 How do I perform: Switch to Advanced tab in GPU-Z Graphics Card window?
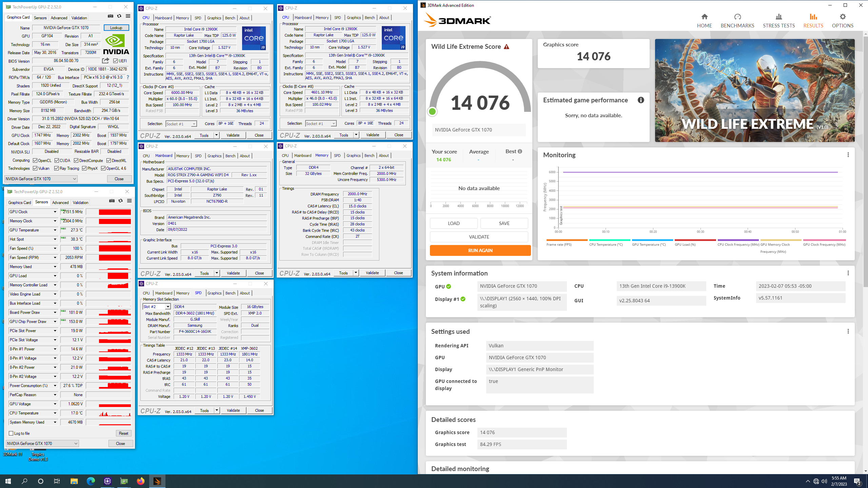(x=59, y=18)
